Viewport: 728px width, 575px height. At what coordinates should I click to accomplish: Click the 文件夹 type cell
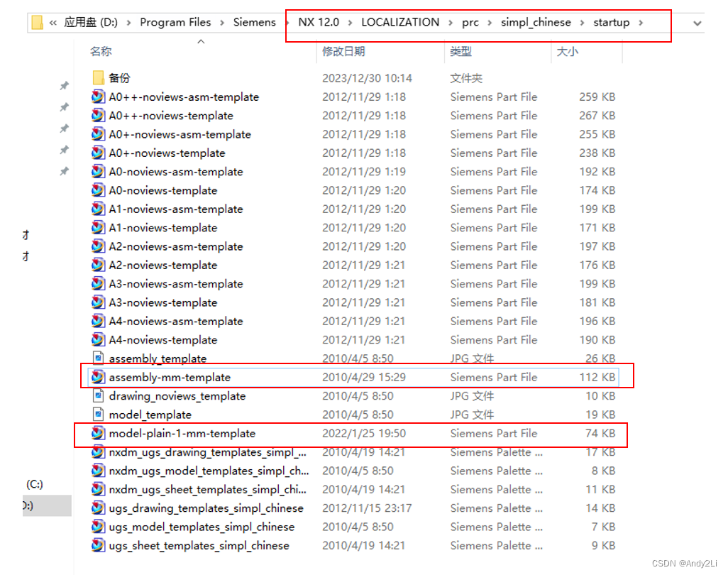tap(466, 78)
